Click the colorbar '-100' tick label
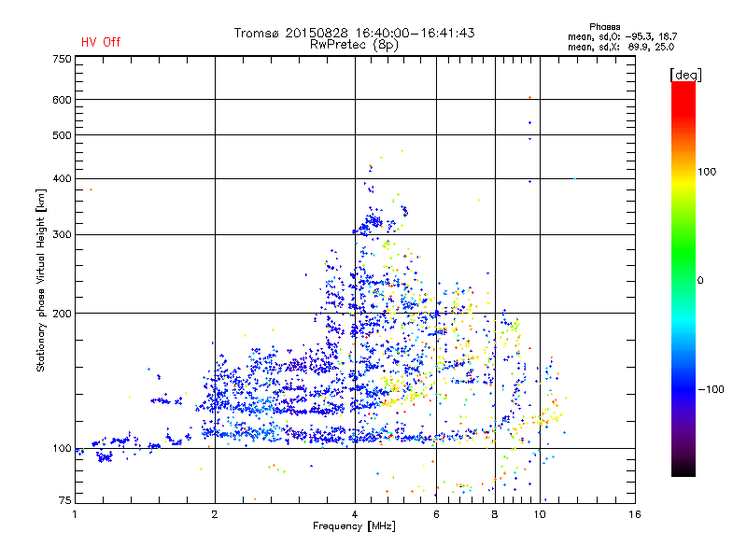This screenshot has height=560, width=747. (x=711, y=389)
